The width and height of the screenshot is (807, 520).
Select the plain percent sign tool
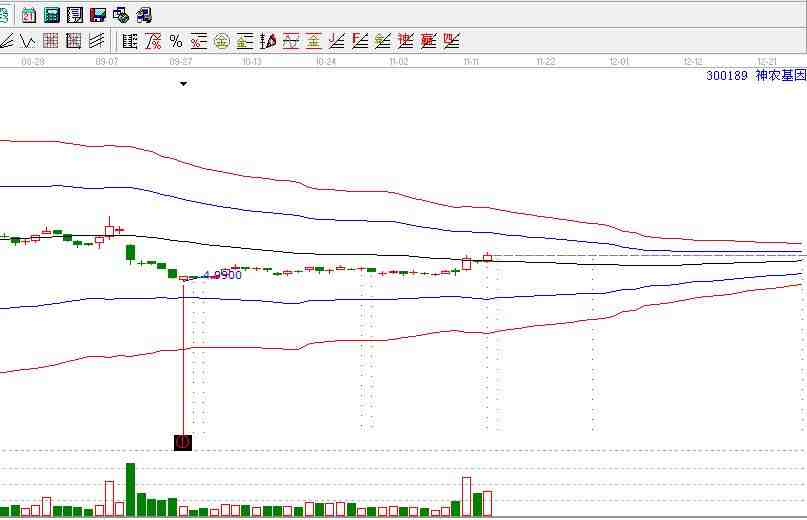click(x=176, y=41)
